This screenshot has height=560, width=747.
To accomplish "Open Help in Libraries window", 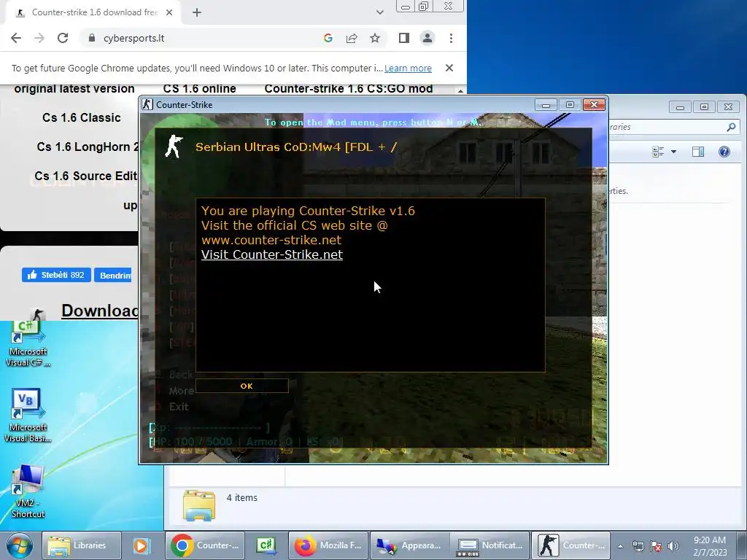I will [724, 152].
